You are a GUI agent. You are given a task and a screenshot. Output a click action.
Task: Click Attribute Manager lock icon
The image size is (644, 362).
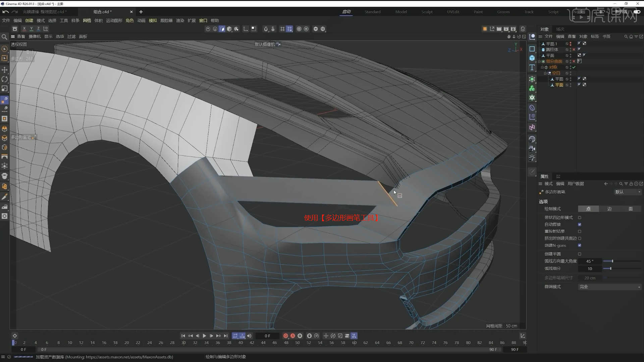631,184
